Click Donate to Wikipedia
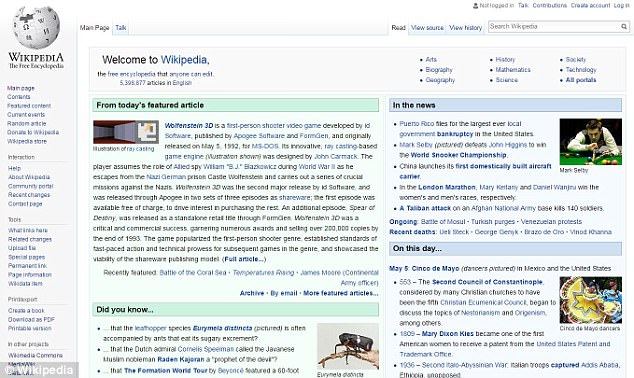The width and height of the screenshot is (634, 378). pos(33,133)
